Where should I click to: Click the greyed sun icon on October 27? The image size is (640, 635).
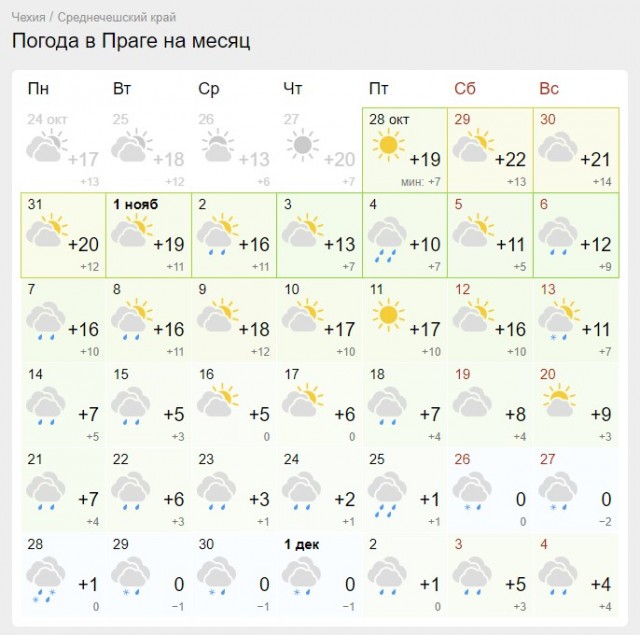(302, 145)
